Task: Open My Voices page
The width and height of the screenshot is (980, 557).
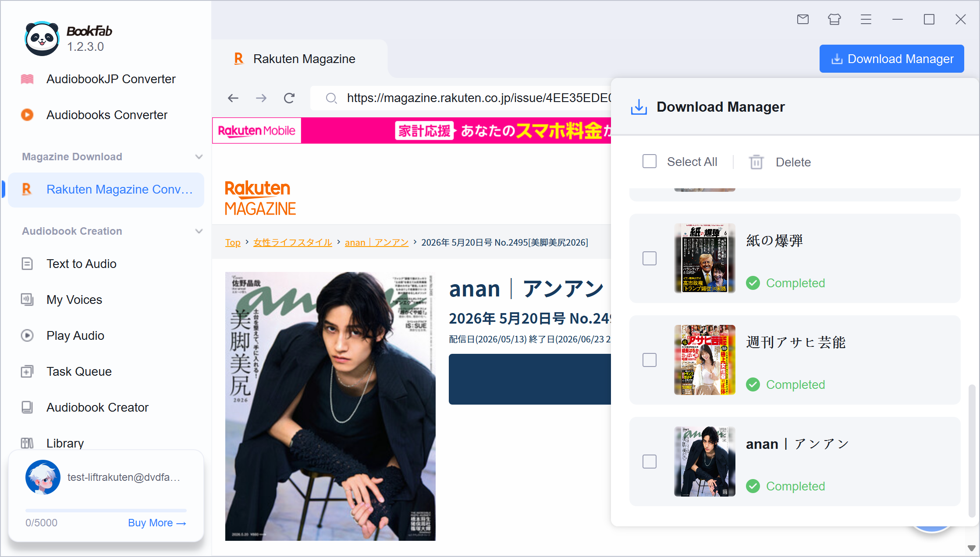Action: (x=106, y=300)
